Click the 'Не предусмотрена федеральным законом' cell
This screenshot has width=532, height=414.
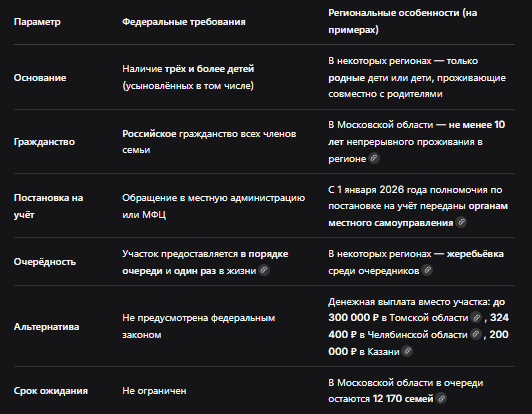pos(199,326)
